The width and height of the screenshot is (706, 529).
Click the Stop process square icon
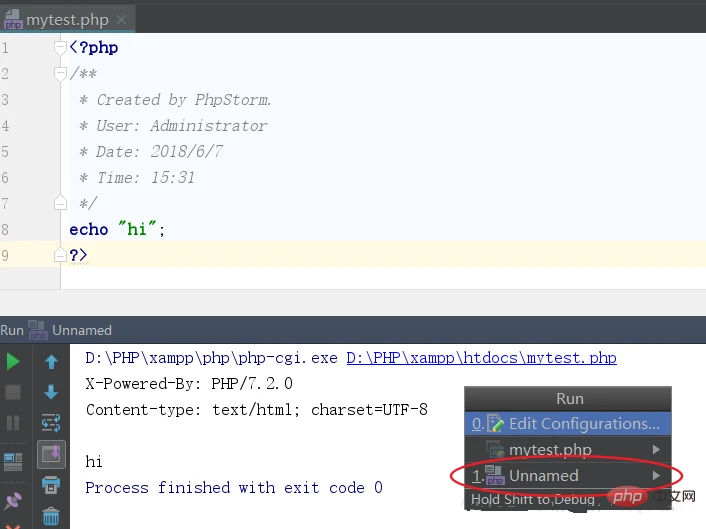click(13, 392)
